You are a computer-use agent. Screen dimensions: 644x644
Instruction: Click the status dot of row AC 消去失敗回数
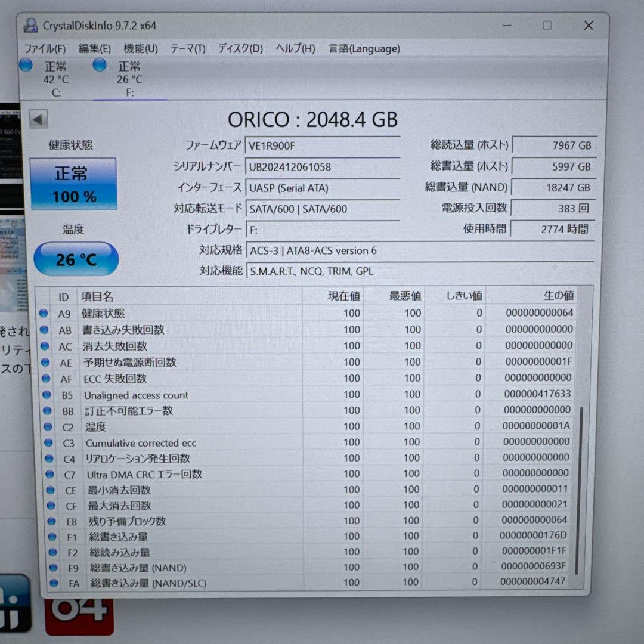45,346
